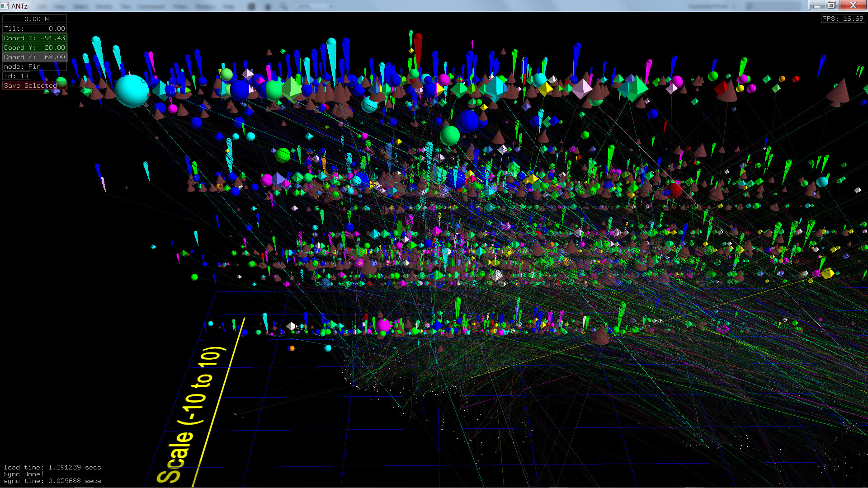Pick the big blue sphere near center top

(467, 121)
